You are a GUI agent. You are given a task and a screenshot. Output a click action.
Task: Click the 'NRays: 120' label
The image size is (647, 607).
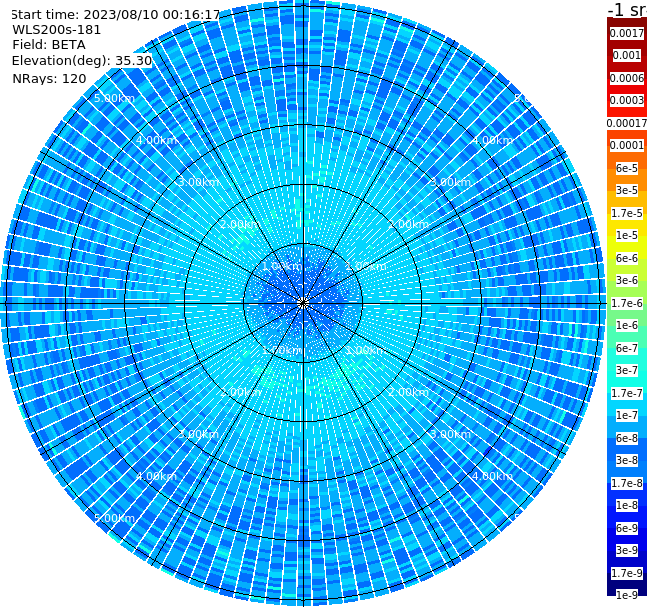[x=49, y=78]
